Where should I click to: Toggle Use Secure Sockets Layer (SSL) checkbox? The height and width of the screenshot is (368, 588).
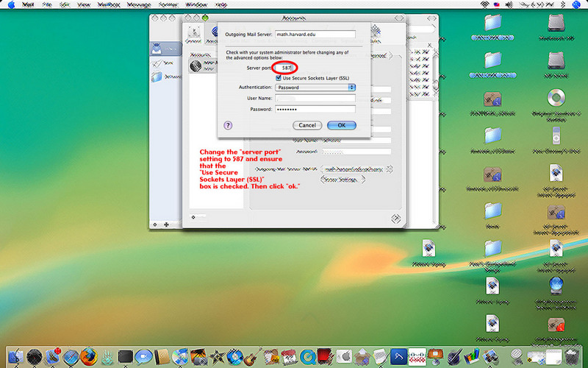click(279, 77)
